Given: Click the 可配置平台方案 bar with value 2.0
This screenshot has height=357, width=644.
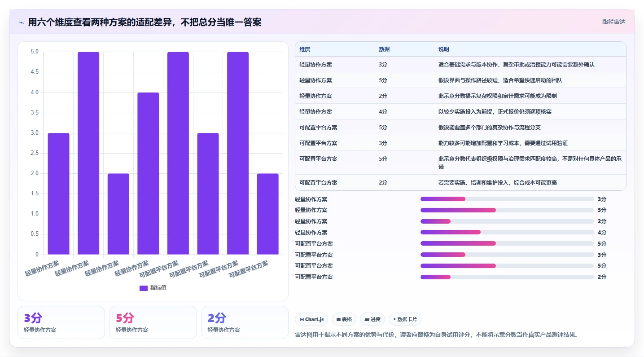Looking at the screenshot, I should (x=267, y=214).
